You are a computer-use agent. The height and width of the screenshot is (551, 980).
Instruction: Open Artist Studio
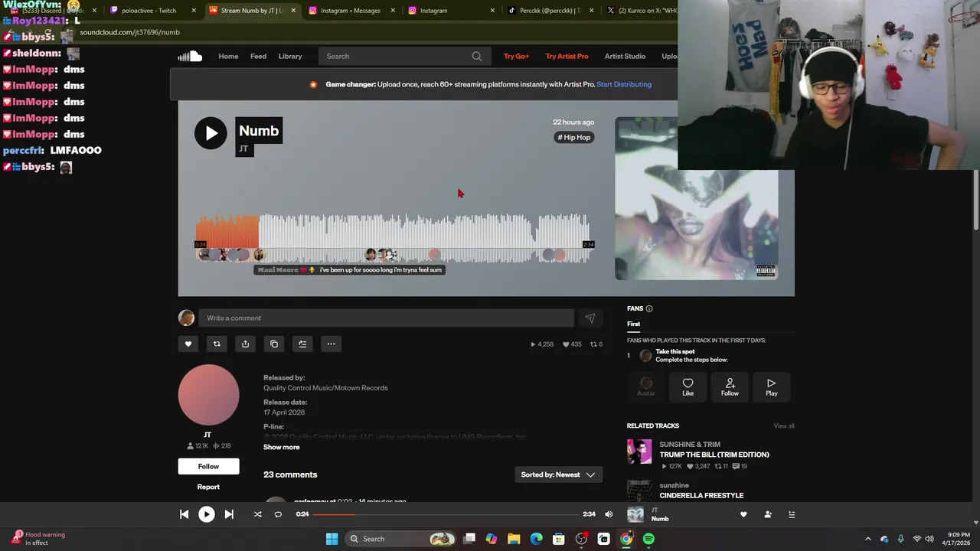pos(625,56)
